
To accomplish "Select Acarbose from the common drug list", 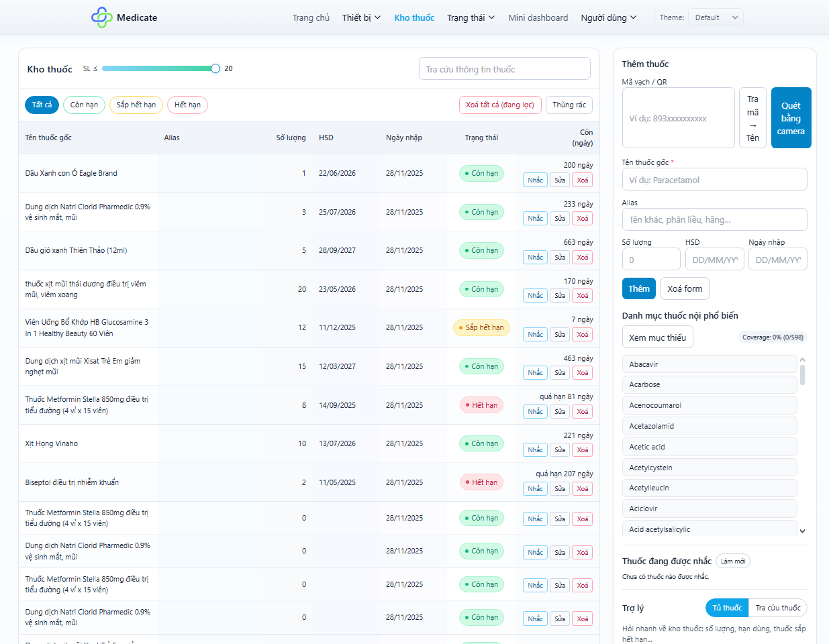I will 710,384.
